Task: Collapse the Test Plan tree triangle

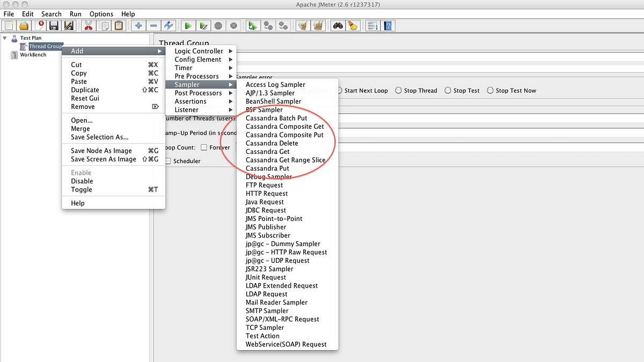Action: click(5, 38)
